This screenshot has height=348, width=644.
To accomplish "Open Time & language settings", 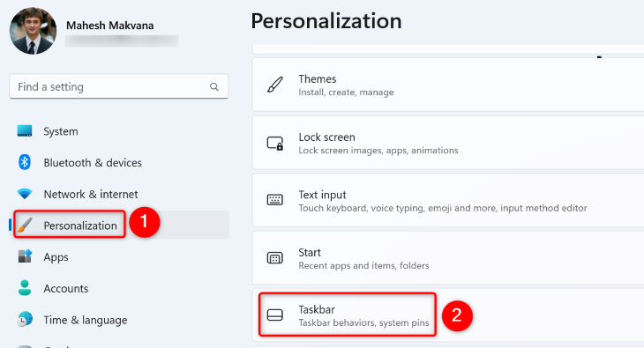I will point(119,319).
